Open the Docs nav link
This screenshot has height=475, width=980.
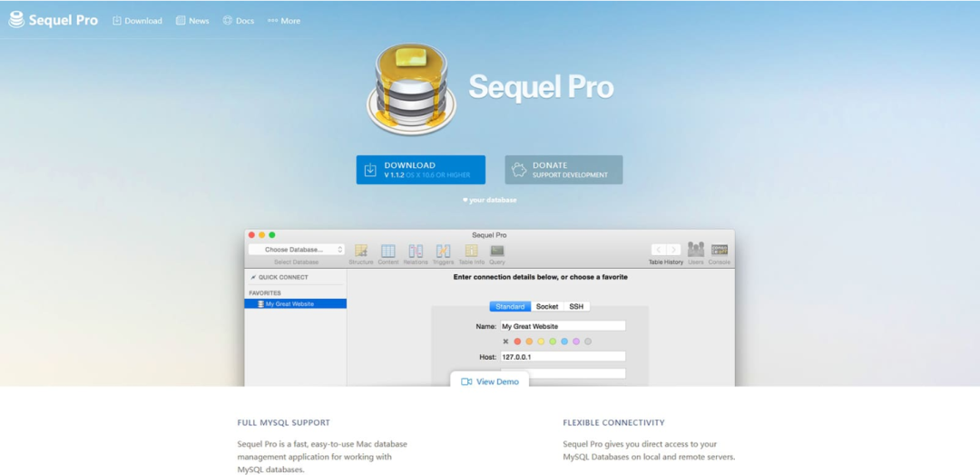coord(239,21)
